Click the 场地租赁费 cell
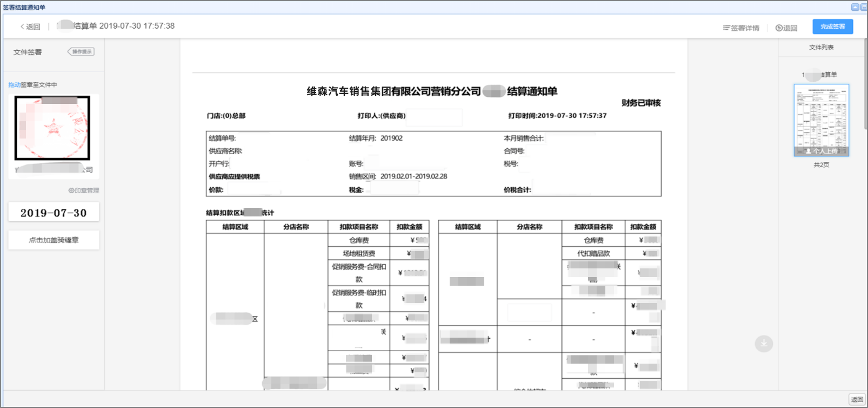 coord(359,253)
